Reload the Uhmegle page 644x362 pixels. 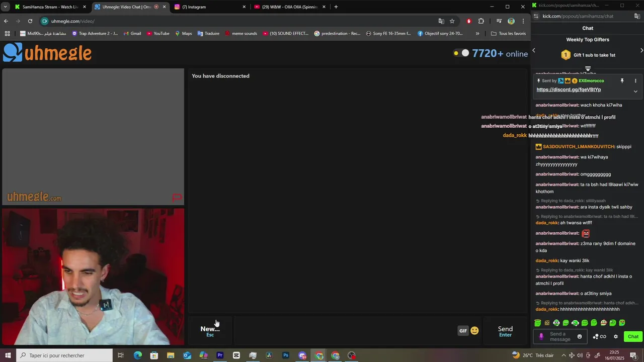tap(30, 21)
